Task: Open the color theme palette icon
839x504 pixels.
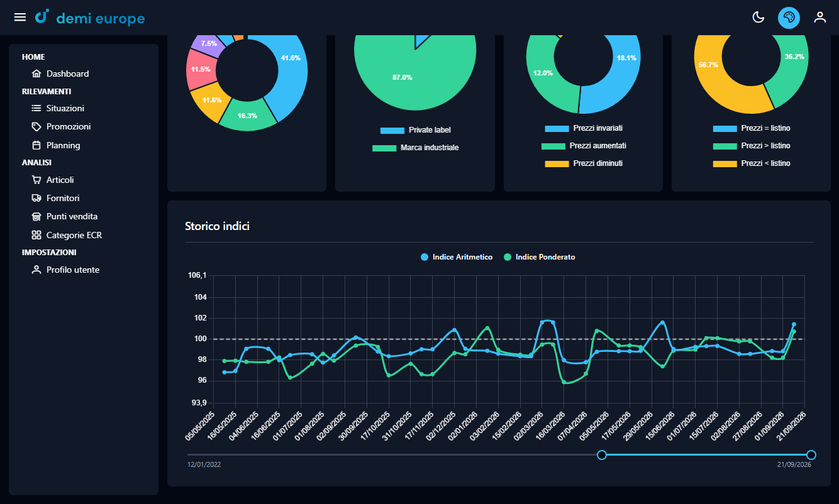Action: coord(789,17)
